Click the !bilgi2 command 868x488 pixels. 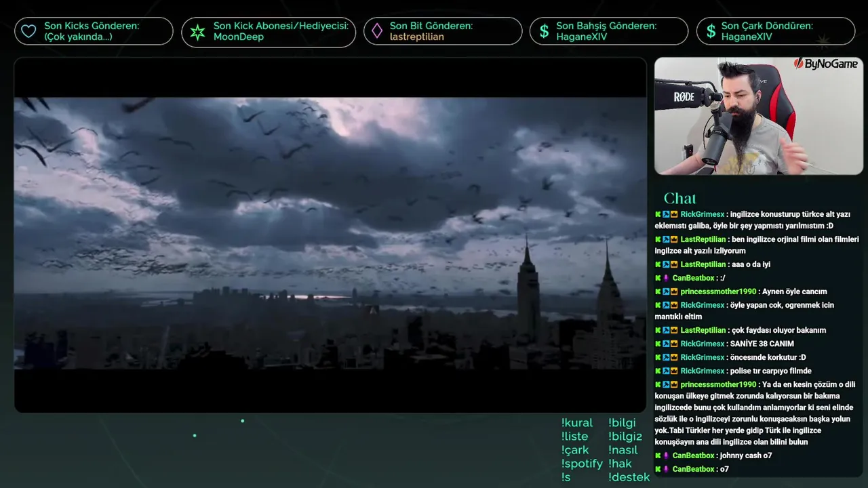[x=625, y=436]
